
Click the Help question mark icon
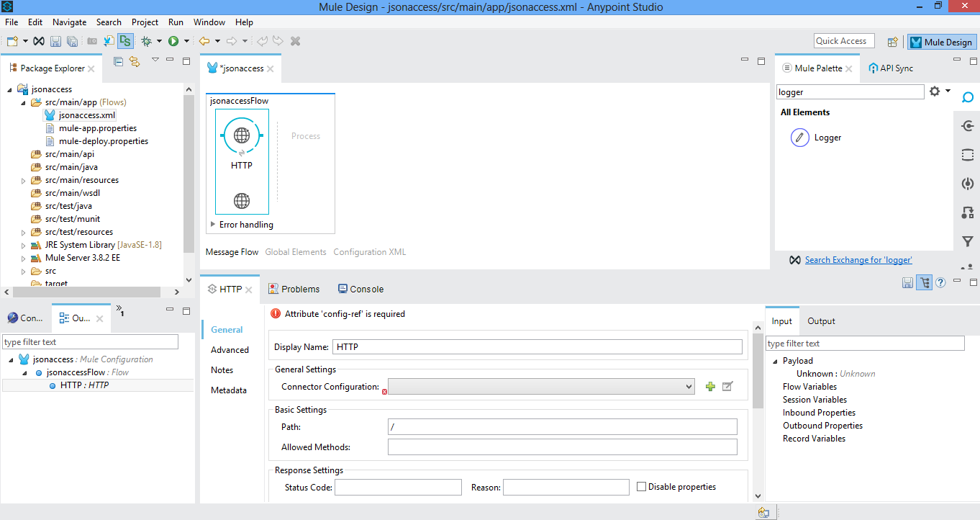pyautogui.click(x=940, y=283)
